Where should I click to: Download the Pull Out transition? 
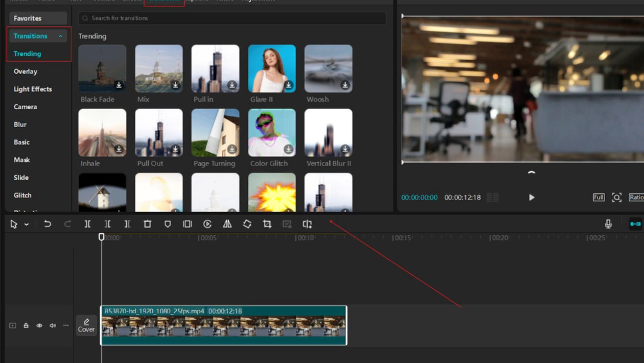[x=176, y=149]
